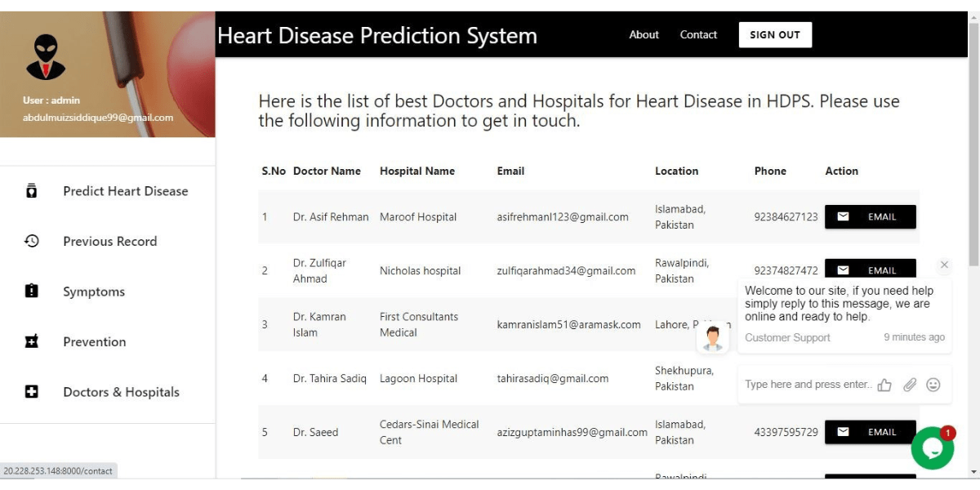980x490 pixels.
Task: Open the live chat bubble icon
Action: pyautogui.click(x=932, y=448)
